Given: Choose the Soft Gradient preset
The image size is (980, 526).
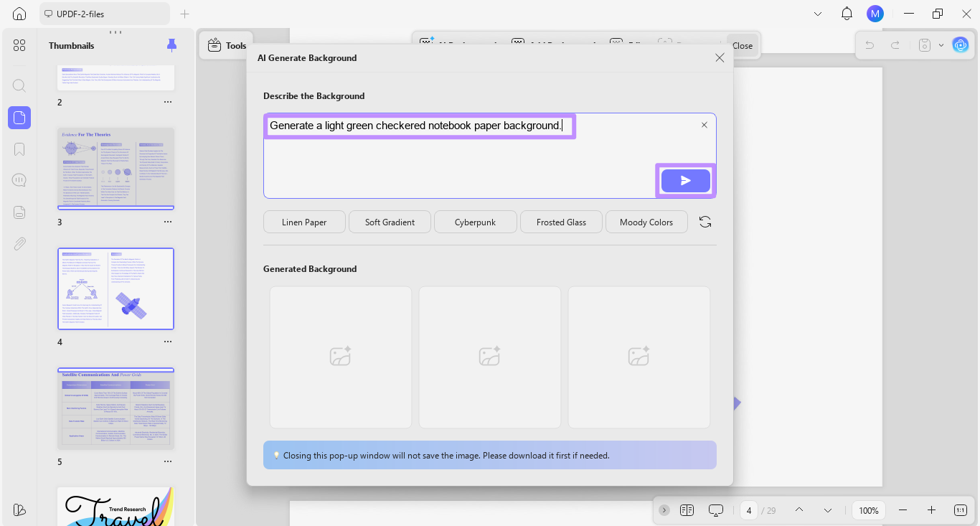Looking at the screenshot, I should 390,222.
